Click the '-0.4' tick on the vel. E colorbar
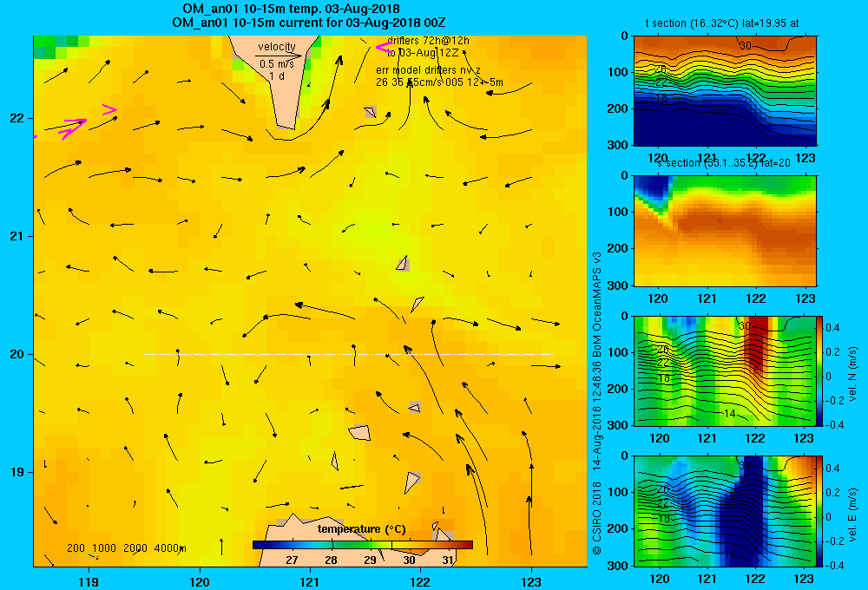Image resolution: width=868 pixels, height=590 pixels. [x=834, y=566]
